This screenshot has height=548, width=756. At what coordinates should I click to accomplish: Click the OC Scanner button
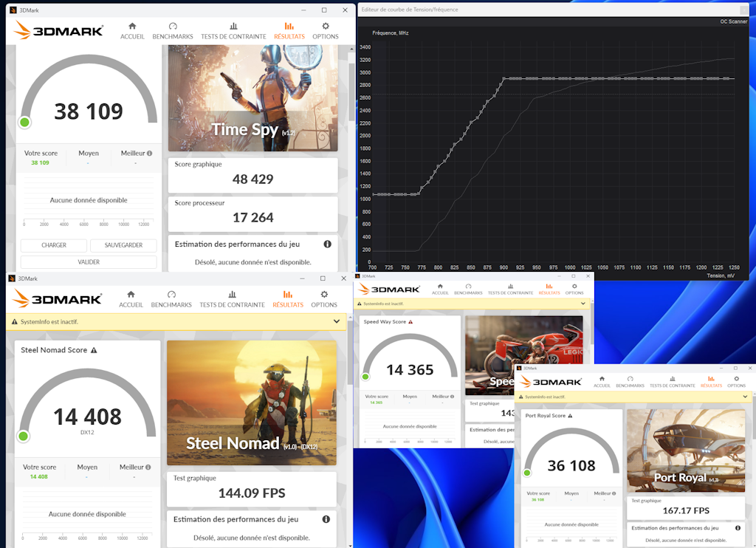[x=733, y=21]
